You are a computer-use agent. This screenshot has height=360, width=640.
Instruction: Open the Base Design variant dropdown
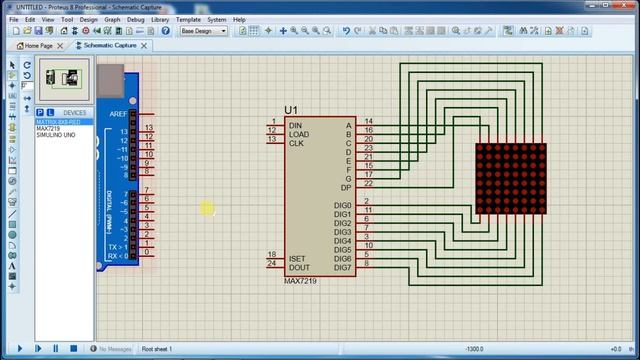pyautogui.click(x=204, y=31)
